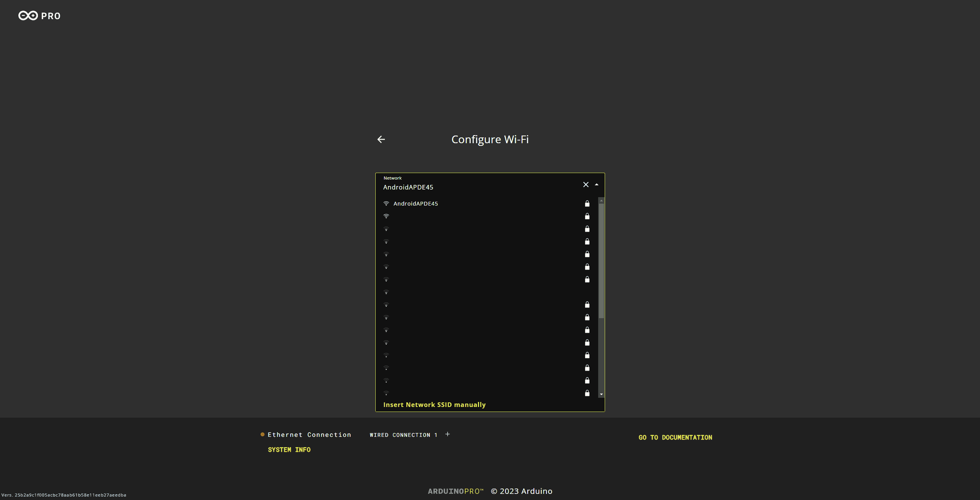The width and height of the screenshot is (980, 500).
Task: Click the Wi-Fi signal icon beside AndroidAPDE45
Action: 386,203
